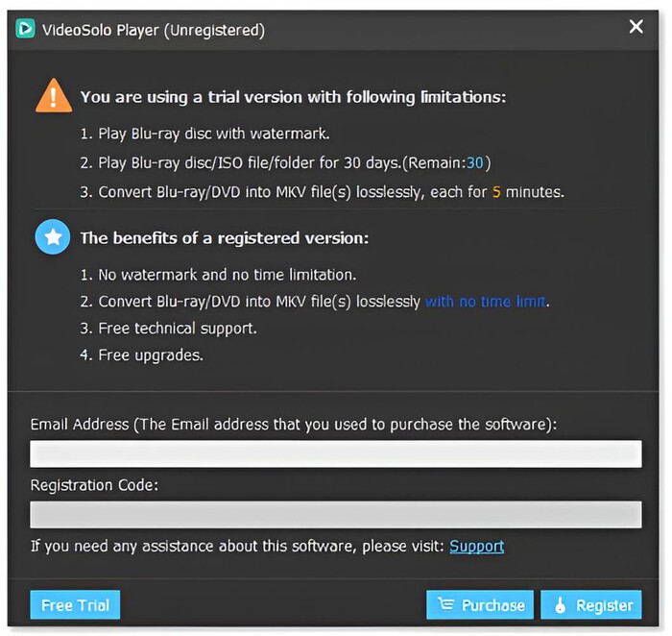Click the blue star benefits icon

(52, 237)
